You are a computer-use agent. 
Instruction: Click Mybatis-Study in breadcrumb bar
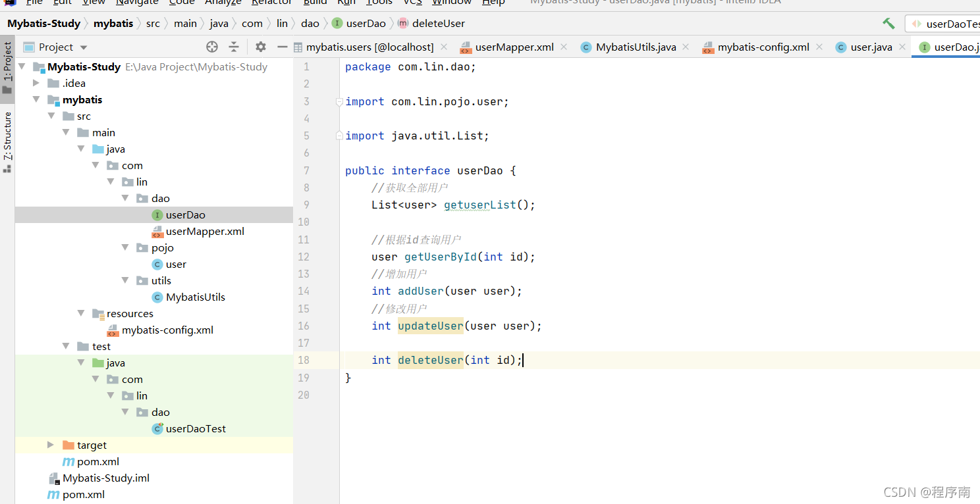(x=43, y=24)
